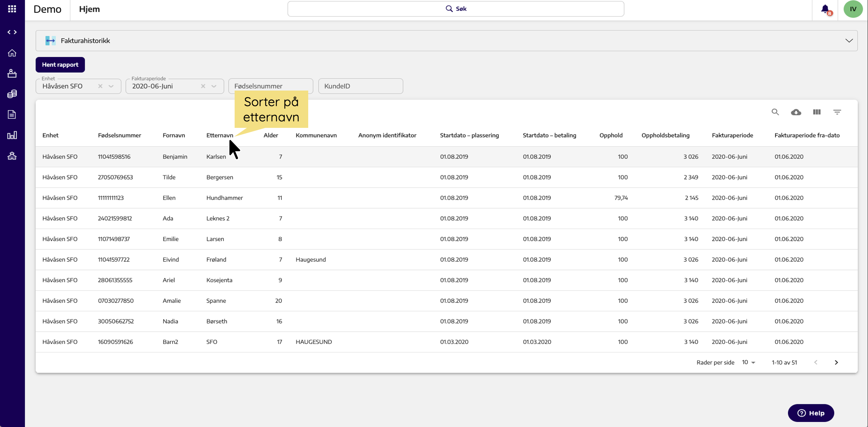Click fødselsnummer 07030277850

[x=116, y=301]
